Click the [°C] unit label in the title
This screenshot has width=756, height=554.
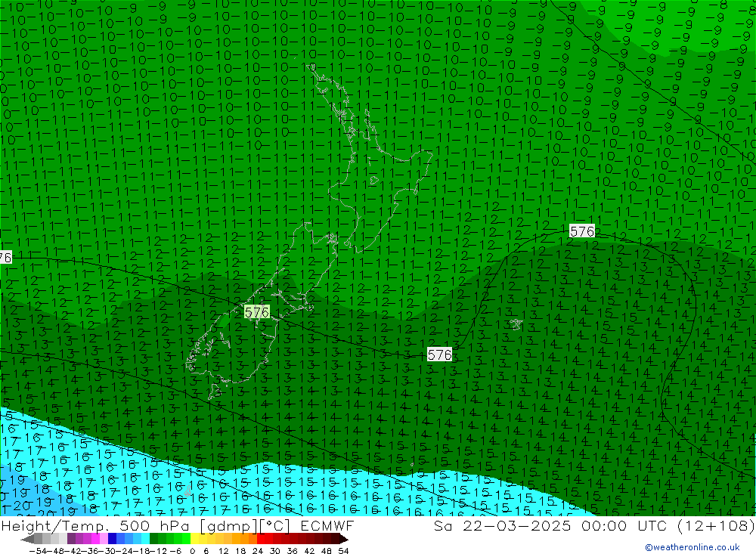point(274,525)
